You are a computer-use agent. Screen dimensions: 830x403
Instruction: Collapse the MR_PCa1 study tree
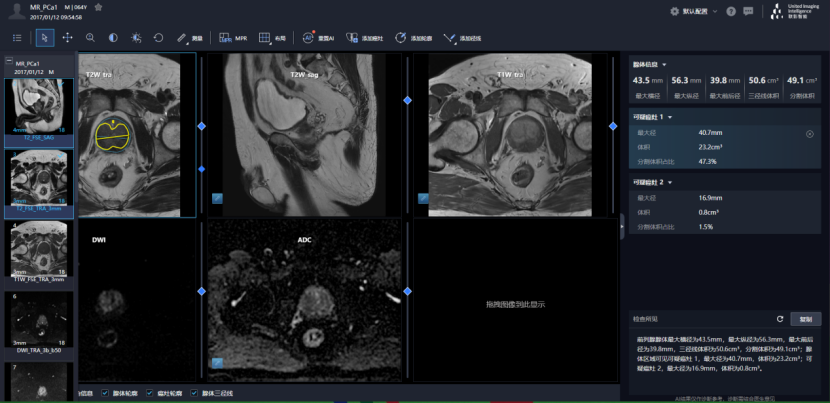8,61
